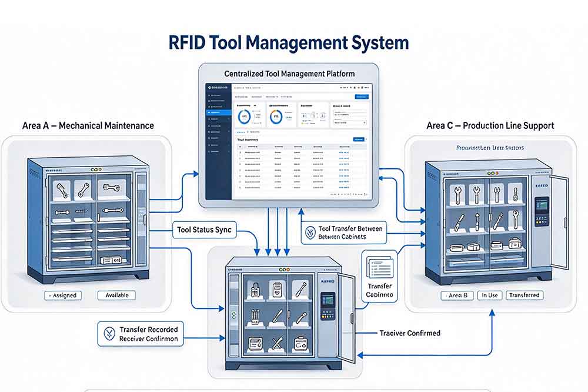Click the first blue donut chart in dashboard
The width and height of the screenshot is (588, 392).
[x=245, y=117]
